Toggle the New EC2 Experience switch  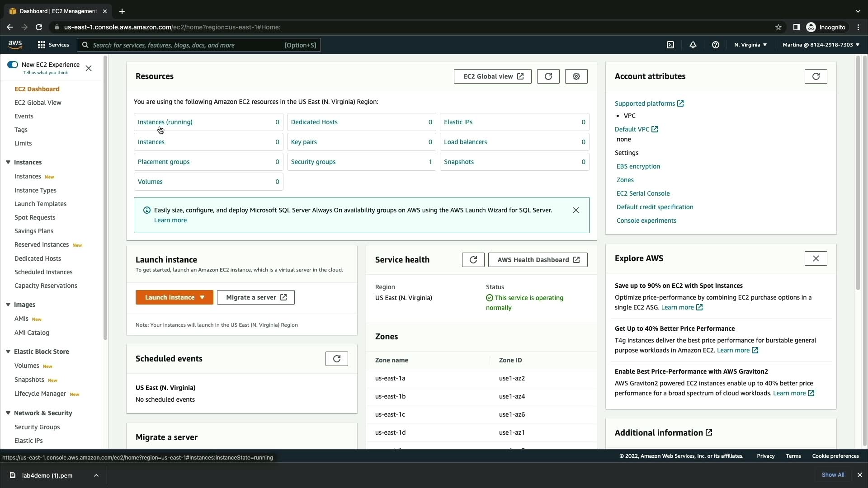click(13, 65)
